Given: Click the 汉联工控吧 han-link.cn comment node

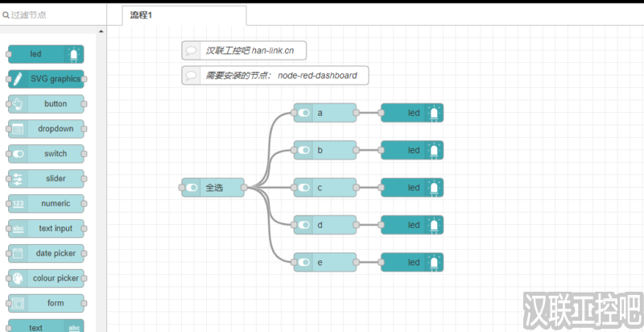Looking at the screenshot, I should coord(244,50).
